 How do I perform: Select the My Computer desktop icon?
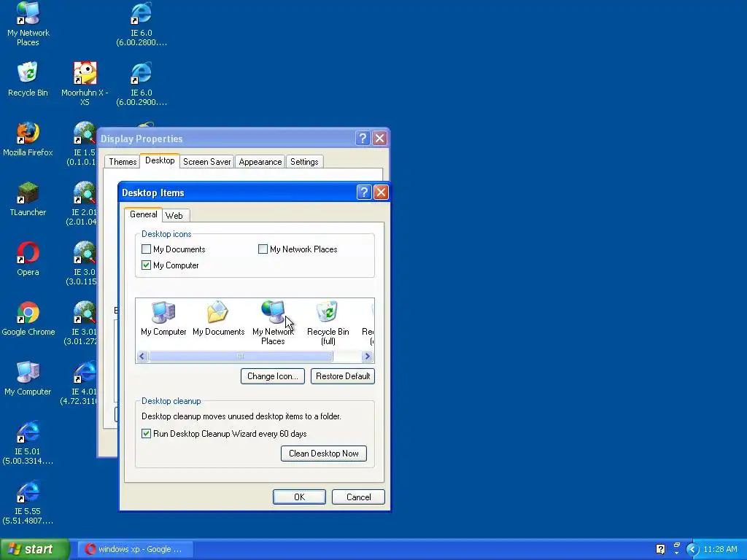pyautogui.click(x=28, y=378)
